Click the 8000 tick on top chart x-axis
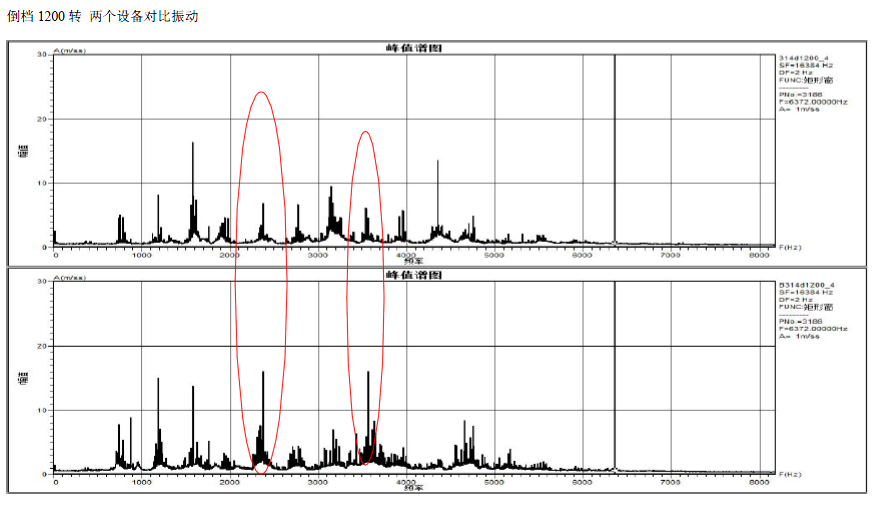872x515 pixels. tap(759, 255)
